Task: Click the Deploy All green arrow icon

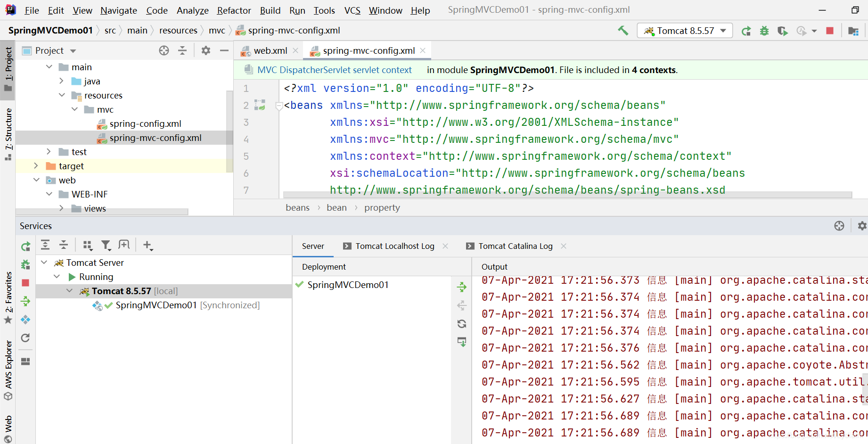Action: 25,301
